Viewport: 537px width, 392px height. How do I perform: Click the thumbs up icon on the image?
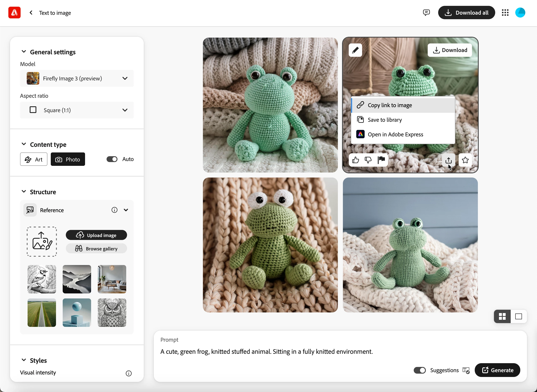pos(355,160)
